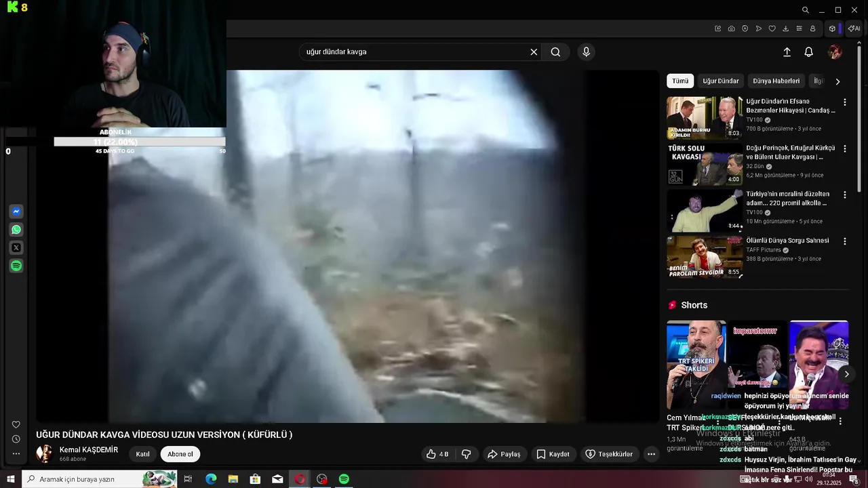
Task: Open history clock in Opera sidebar
Action: [16, 439]
